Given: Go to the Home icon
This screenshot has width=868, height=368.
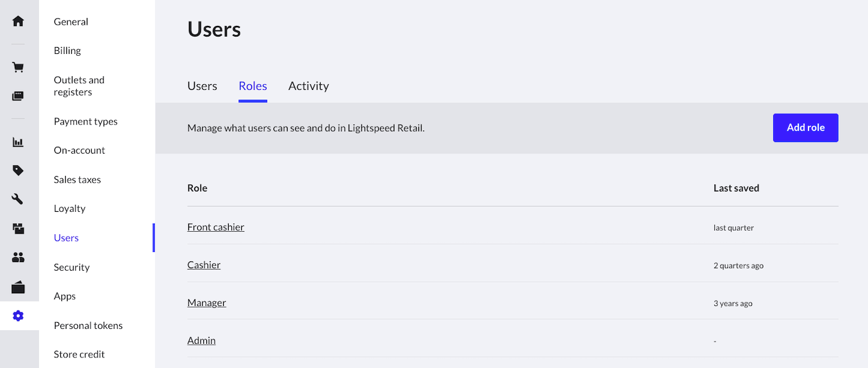Looking at the screenshot, I should [x=19, y=21].
